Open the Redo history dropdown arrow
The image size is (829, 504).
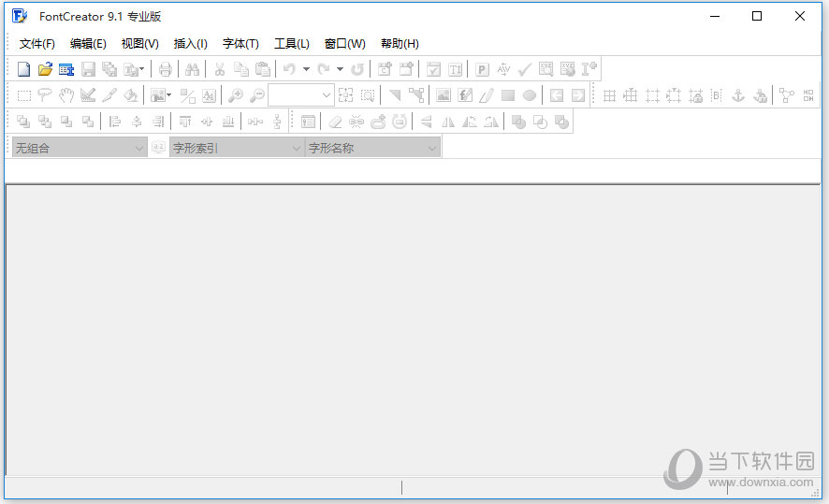(x=340, y=69)
